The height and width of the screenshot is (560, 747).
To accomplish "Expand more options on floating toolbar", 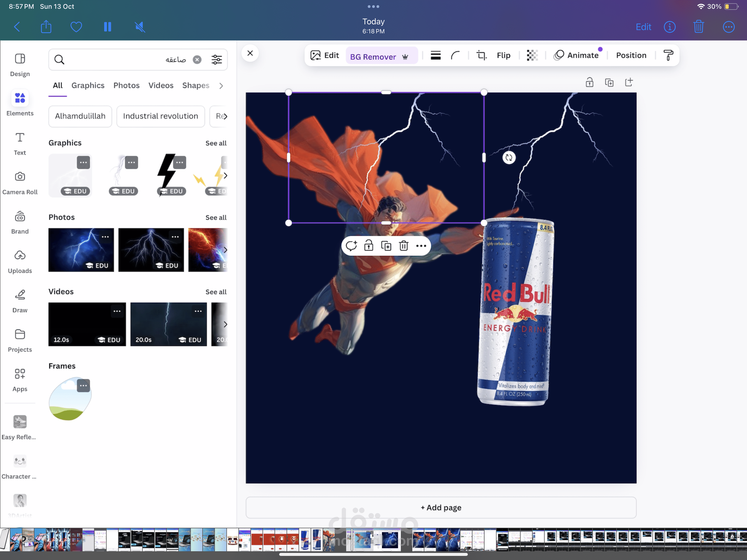I will [x=421, y=246].
